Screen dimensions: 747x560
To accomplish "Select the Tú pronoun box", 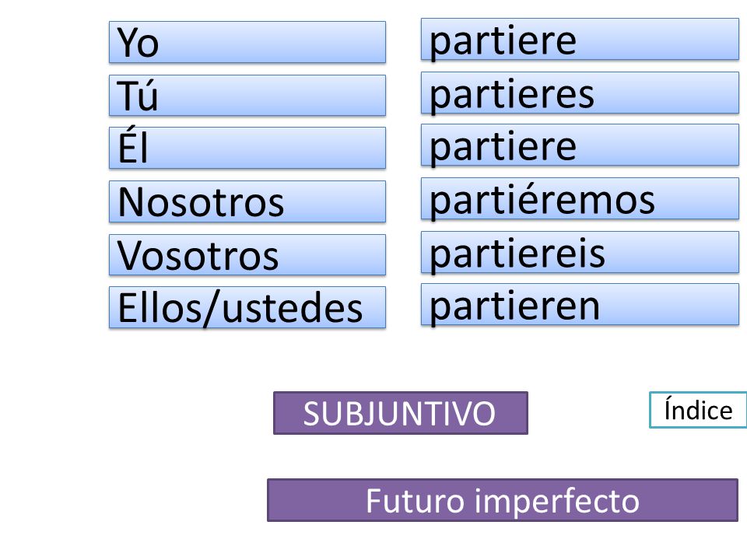I will click(247, 95).
